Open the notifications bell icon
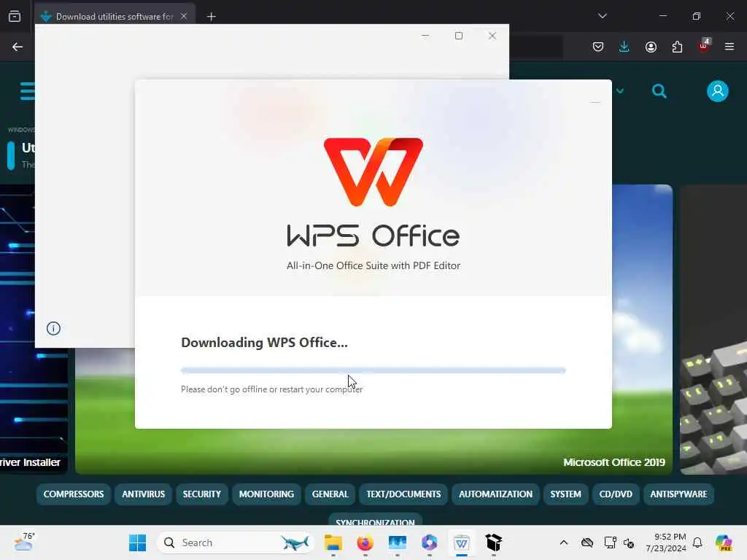Image resolution: width=747 pixels, height=560 pixels. (x=697, y=542)
